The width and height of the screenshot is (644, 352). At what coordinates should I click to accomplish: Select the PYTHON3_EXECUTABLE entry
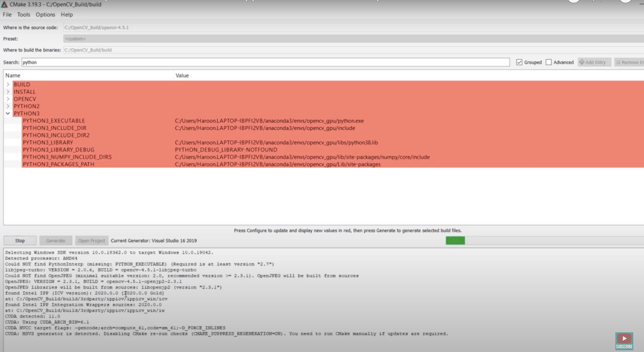coord(54,121)
